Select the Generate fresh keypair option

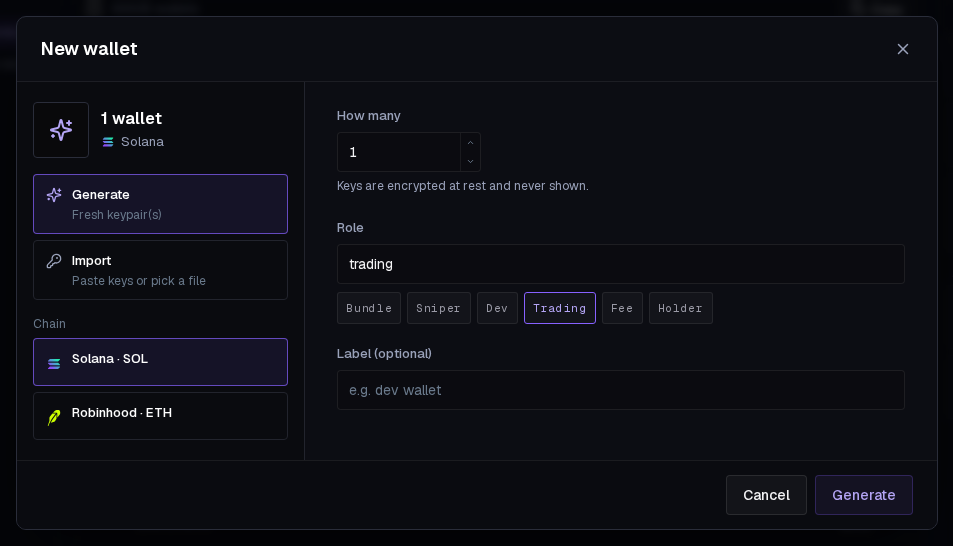[x=160, y=204]
